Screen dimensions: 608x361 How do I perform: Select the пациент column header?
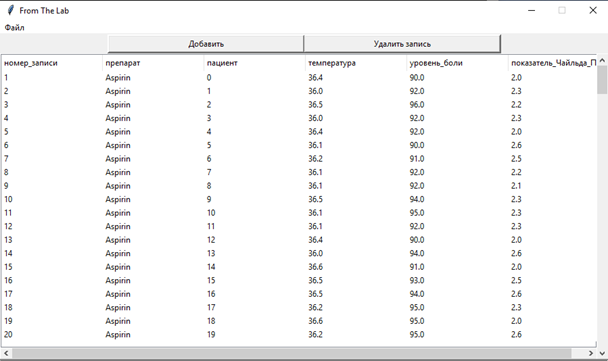tap(255, 63)
